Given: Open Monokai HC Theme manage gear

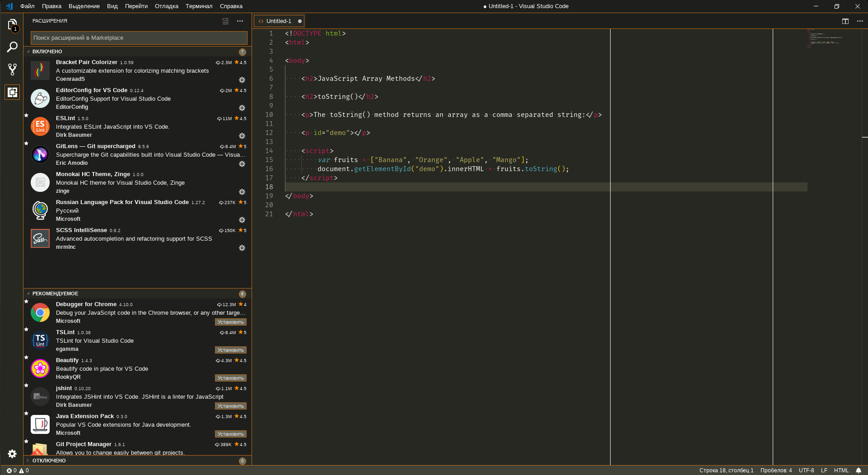Looking at the screenshot, I should [x=242, y=192].
